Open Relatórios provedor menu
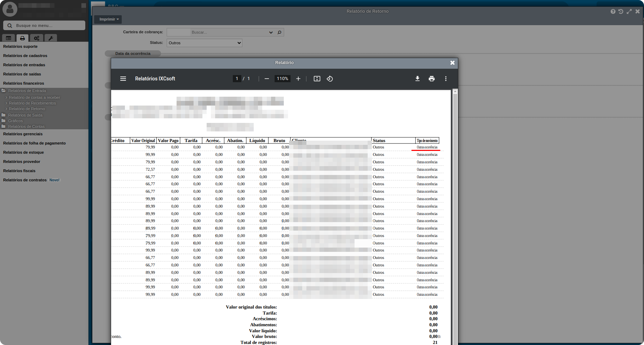 tap(22, 162)
